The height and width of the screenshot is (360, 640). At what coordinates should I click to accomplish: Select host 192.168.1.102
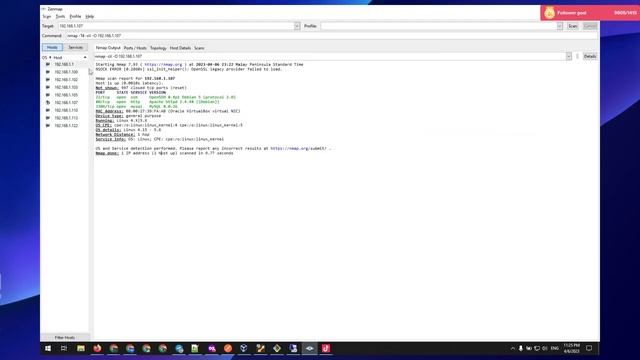pos(66,80)
